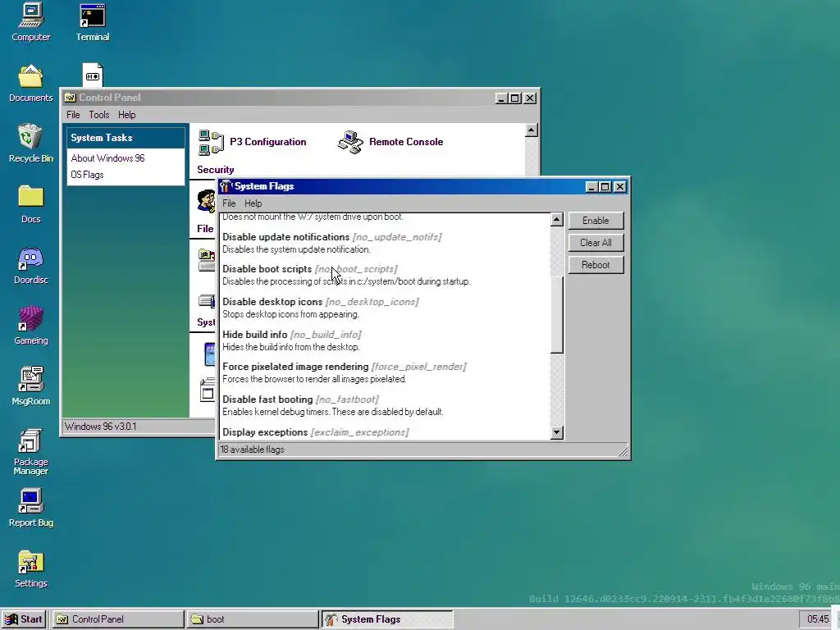
Task: Select the Hide build info flag
Action: 385,340
